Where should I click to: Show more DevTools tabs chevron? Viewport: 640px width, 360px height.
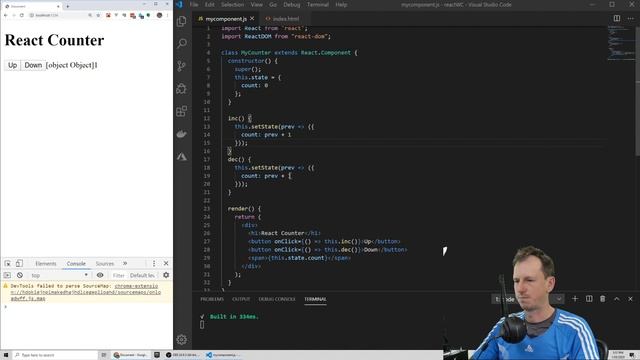pyautogui.click(x=125, y=263)
